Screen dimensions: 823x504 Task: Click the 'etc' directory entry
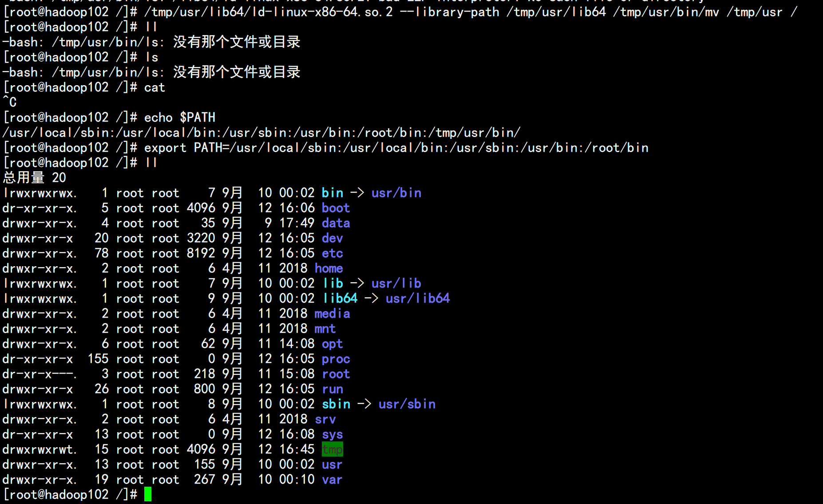pyautogui.click(x=332, y=253)
